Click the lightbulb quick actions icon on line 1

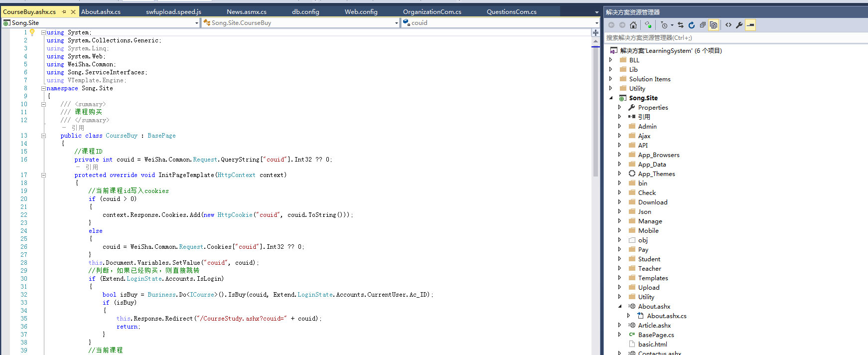tap(32, 32)
